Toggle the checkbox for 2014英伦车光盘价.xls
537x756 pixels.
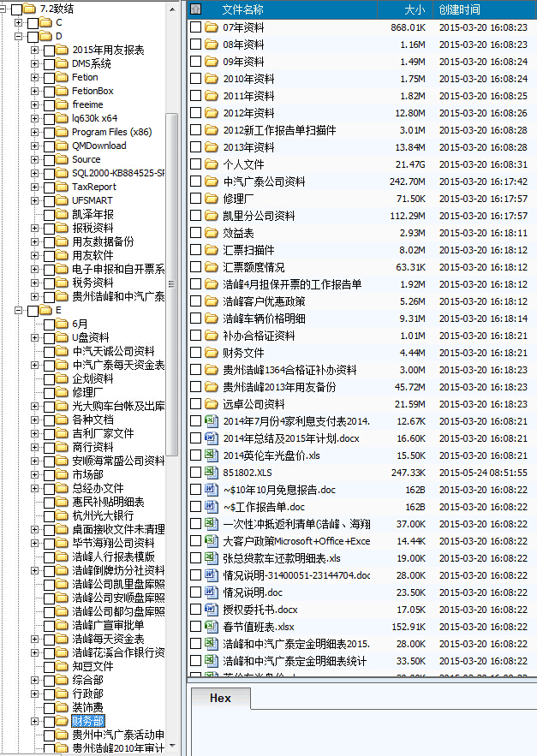(x=196, y=455)
